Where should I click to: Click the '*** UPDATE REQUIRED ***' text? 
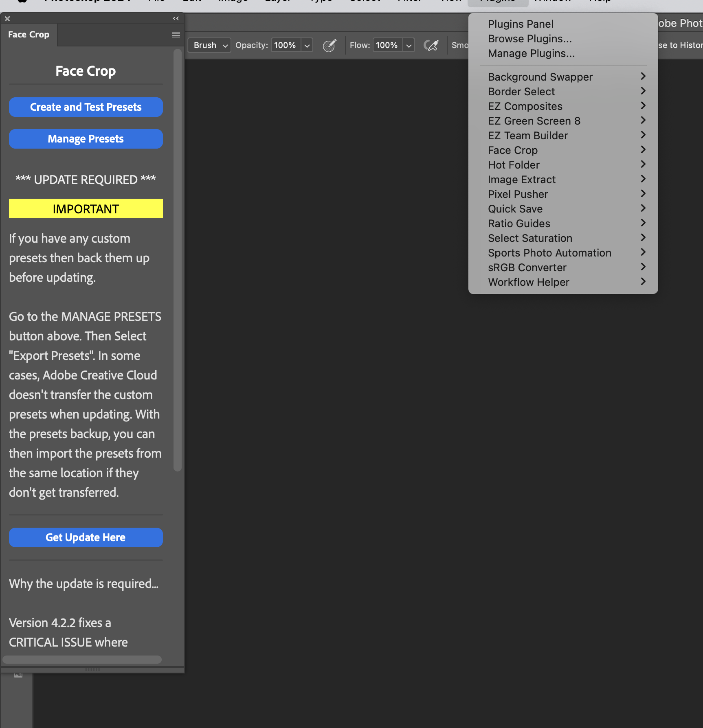86,180
